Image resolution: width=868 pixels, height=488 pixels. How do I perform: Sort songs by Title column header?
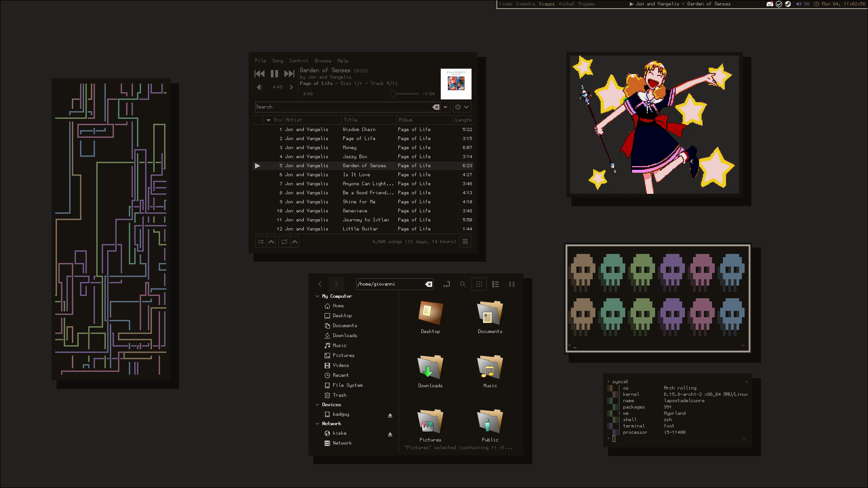[x=368, y=120]
